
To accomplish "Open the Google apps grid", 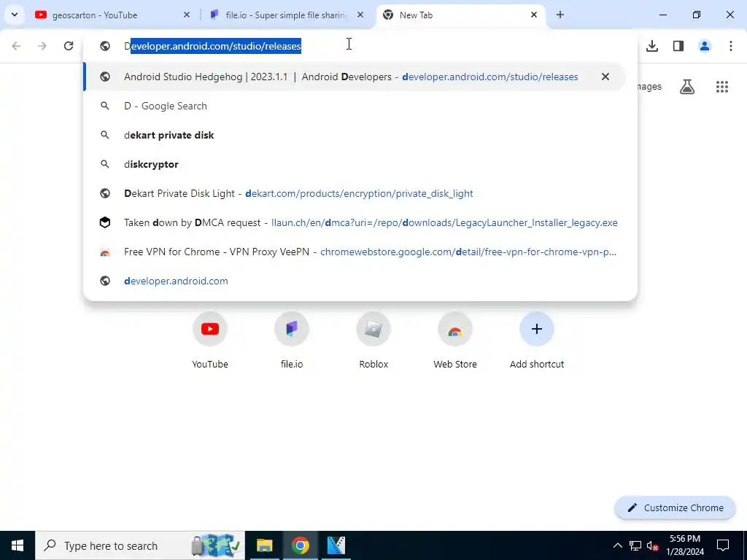I will click(722, 87).
